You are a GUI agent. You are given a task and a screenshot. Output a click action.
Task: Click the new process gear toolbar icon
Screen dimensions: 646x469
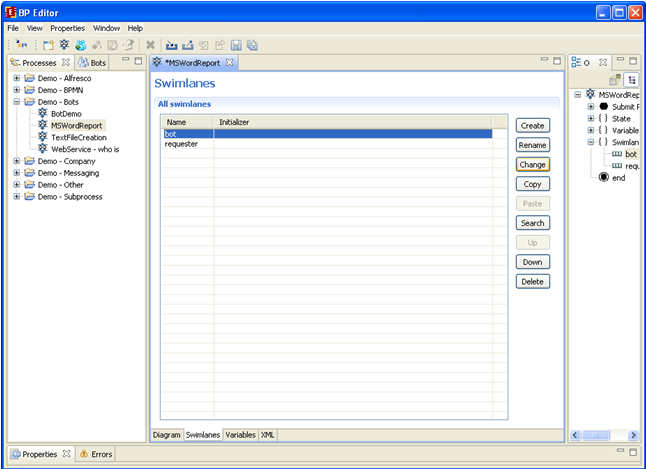[x=64, y=45]
